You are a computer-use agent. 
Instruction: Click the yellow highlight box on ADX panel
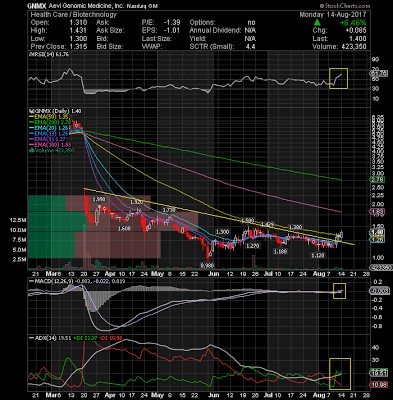tap(340, 374)
